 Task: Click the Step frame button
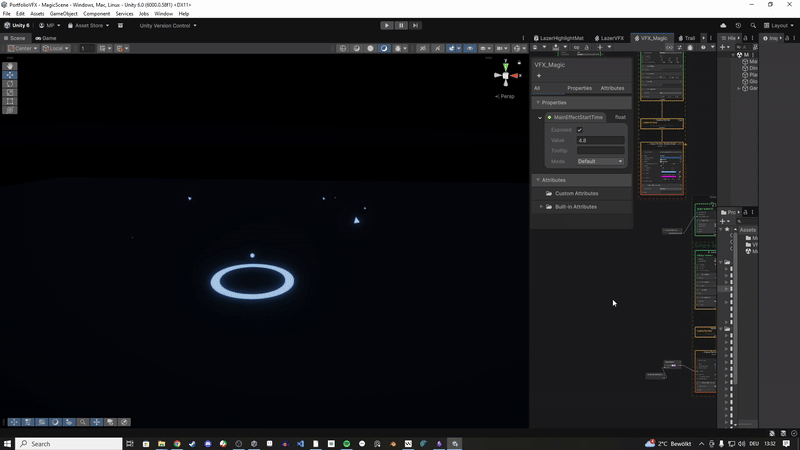(x=415, y=25)
